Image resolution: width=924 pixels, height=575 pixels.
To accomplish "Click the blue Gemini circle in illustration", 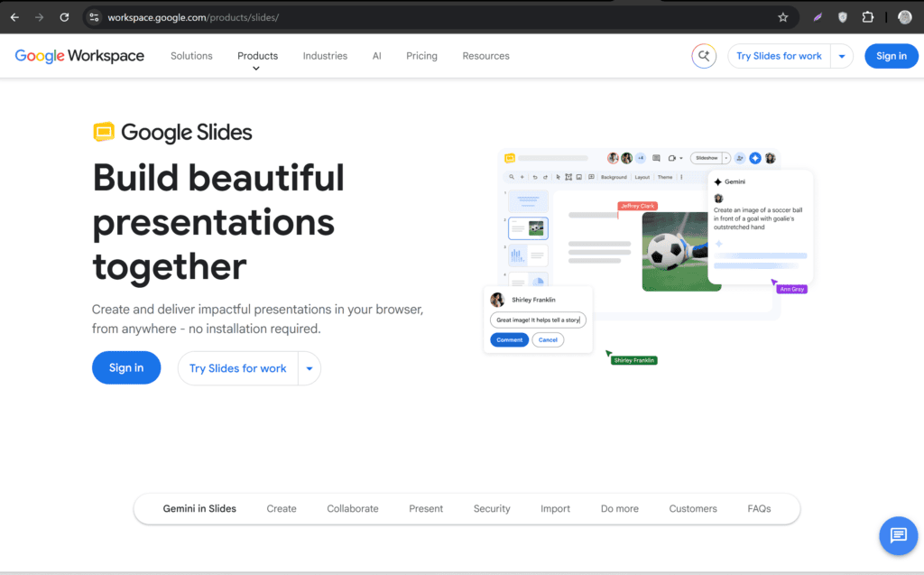I will click(x=755, y=158).
